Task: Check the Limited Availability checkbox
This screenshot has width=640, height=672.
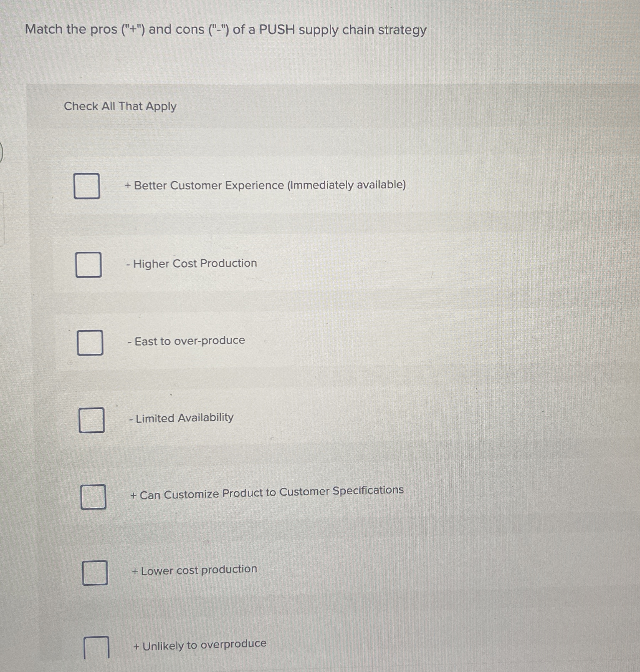Action: pyautogui.click(x=92, y=420)
